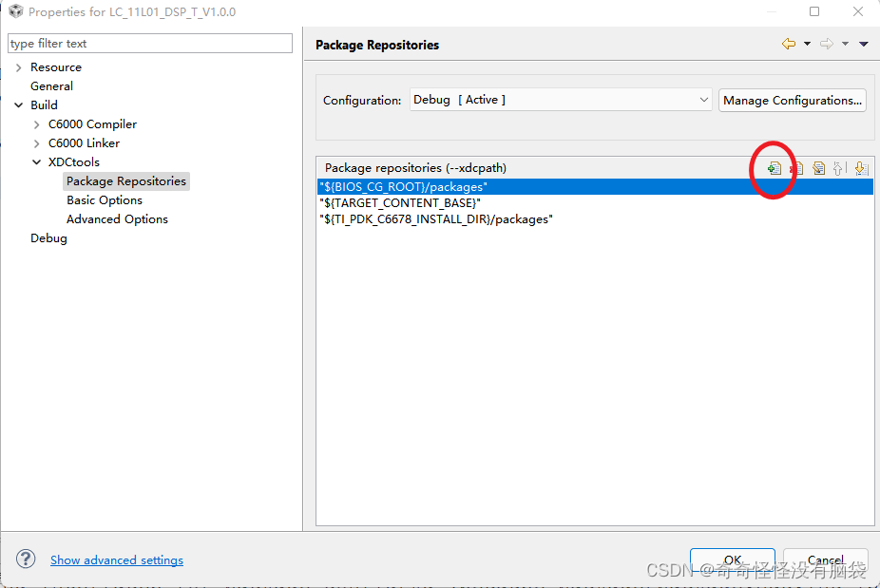Click the Manage Configurations button

click(x=792, y=99)
